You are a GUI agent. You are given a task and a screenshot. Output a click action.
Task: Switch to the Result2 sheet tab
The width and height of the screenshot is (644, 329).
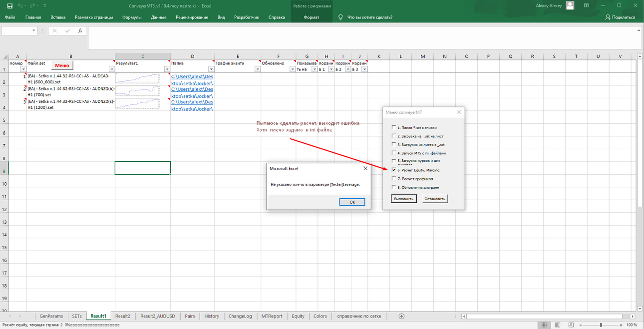pyautogui.click(x=122, y=316)
